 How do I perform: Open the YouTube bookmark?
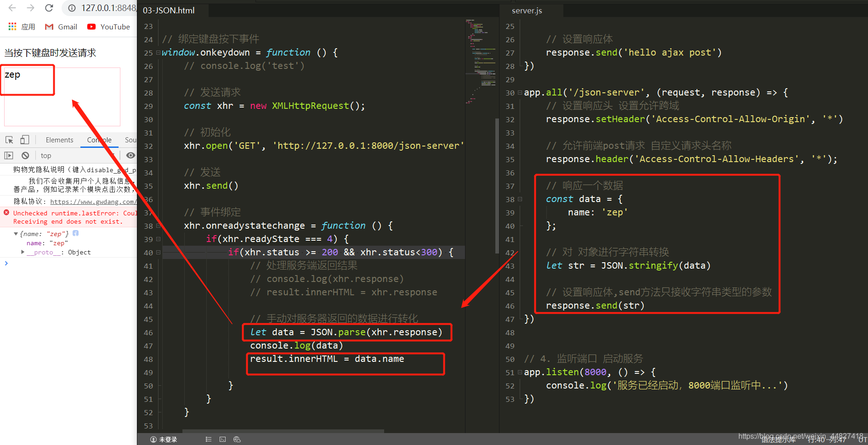(108, 27)
